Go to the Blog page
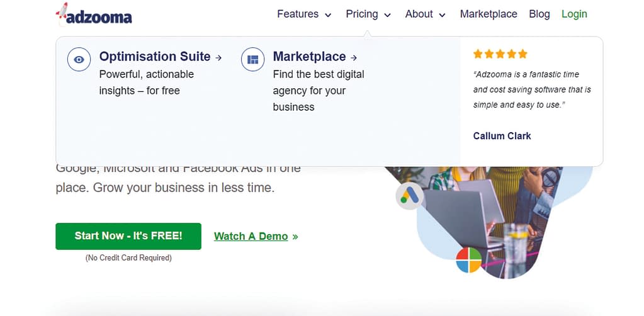The width and height of the screenshot is (644, 316). 539,14
